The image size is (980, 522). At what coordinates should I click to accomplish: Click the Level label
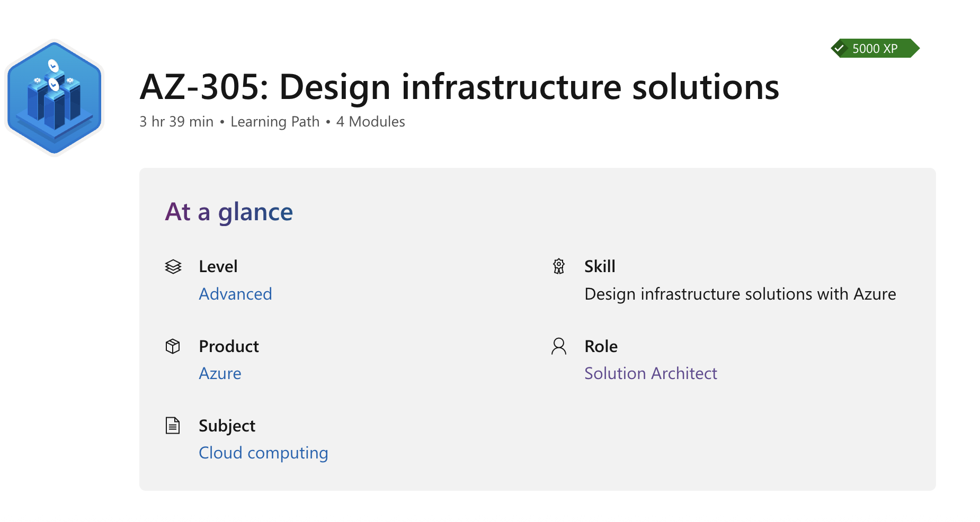pyautogui.click(x=218, y=266)
